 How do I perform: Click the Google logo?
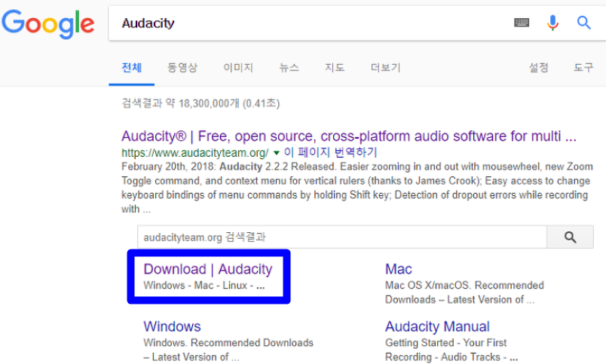click(x=48, y=24)
